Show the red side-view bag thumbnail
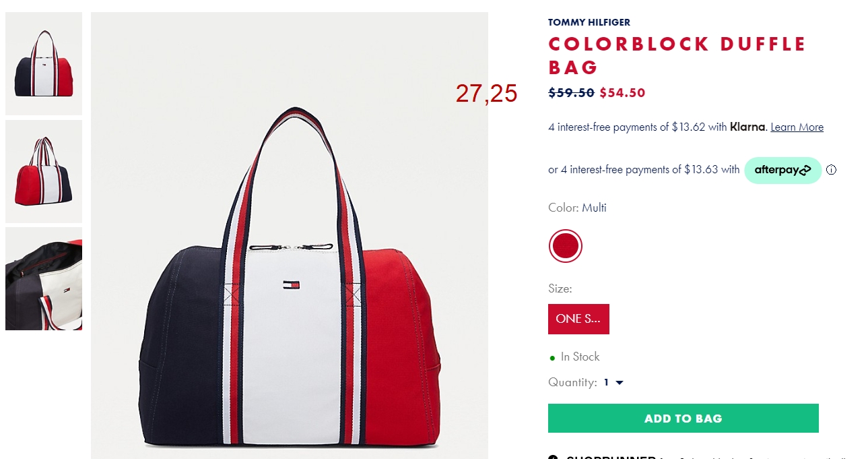The height and width of the screenshot is (459, 868). (x=44, y=171)
